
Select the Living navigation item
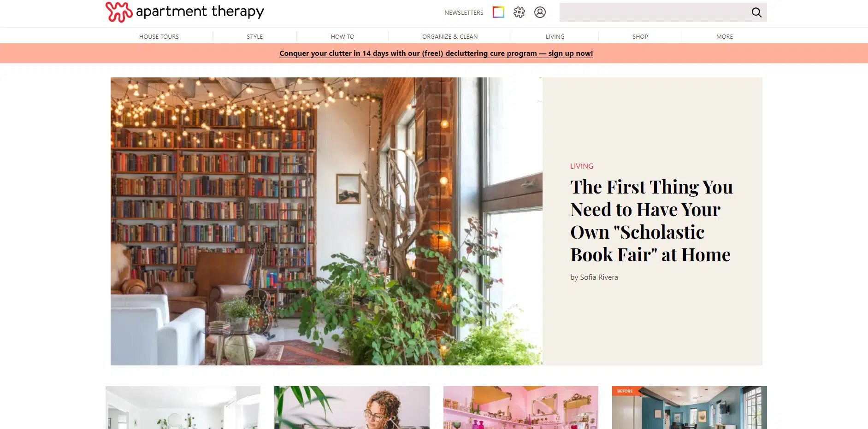coord(555,36)
